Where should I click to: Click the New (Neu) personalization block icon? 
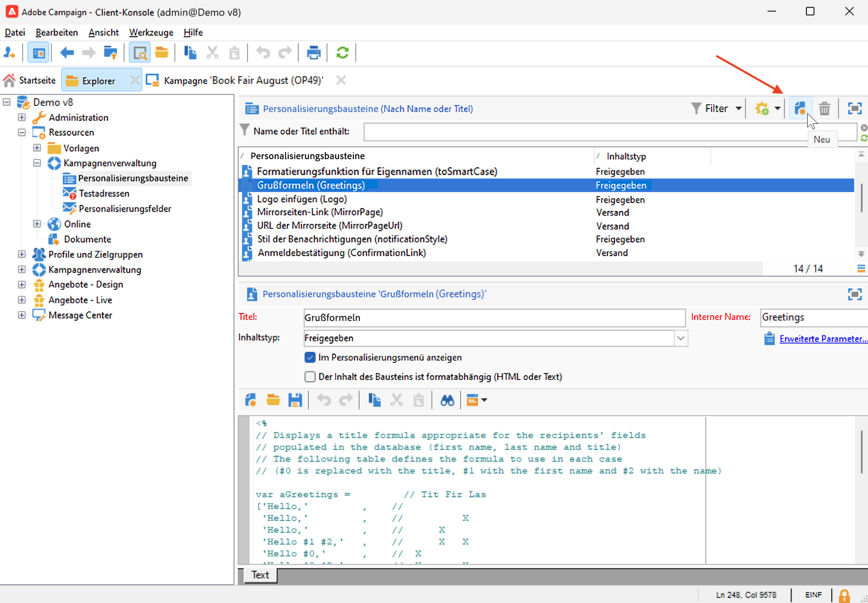pyautogui.click(x=800, y=108)
